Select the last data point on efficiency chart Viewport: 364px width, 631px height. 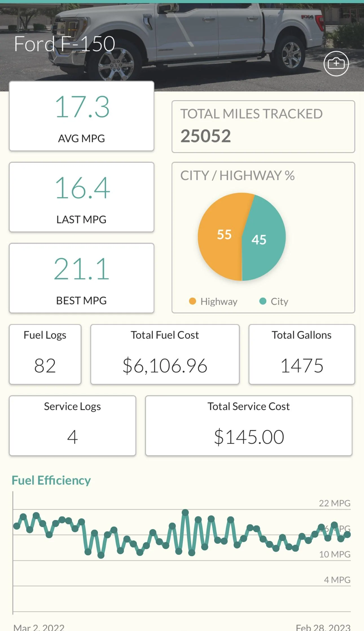347,534
